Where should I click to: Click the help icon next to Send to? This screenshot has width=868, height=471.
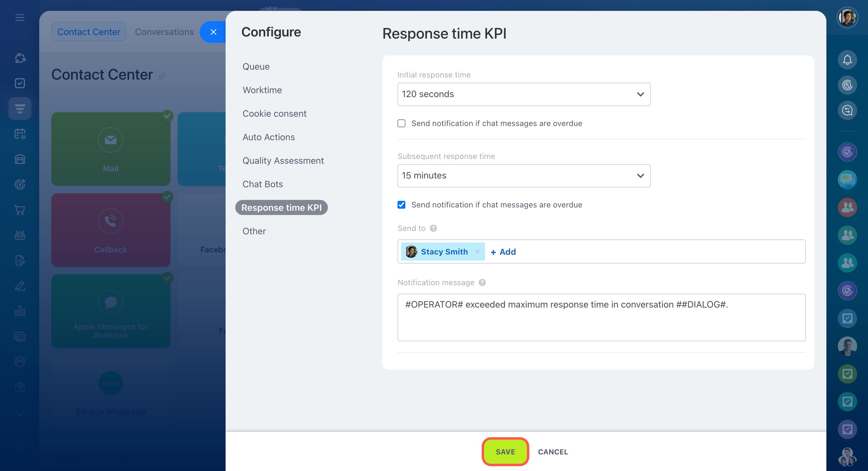433,229
